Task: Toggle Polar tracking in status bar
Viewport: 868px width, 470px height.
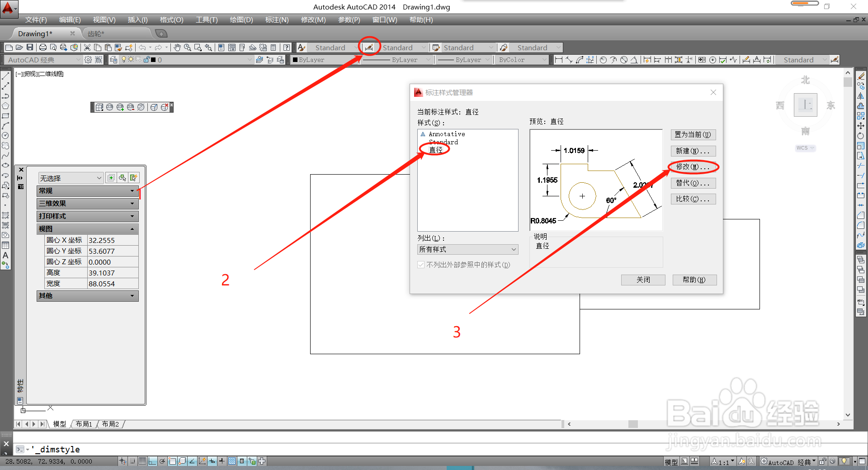Action: click(162, 461)
